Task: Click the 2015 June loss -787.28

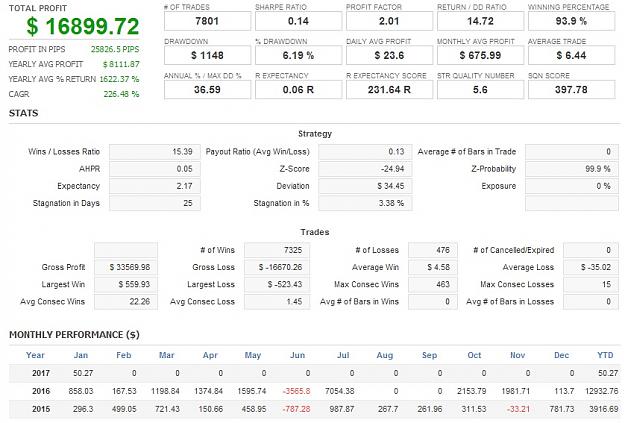Action: pyautogui.click(x=296, y=409)
